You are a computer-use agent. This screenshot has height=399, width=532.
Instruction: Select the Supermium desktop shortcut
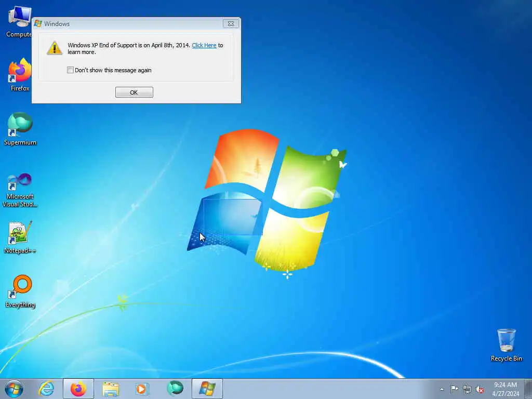[x=20, y=129]
